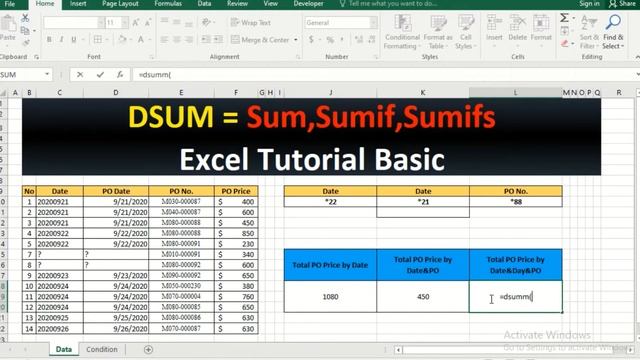The width and height of the screenshot is (640, 360).
Task: Confirm formula with checkmark button
Action: 100,74
